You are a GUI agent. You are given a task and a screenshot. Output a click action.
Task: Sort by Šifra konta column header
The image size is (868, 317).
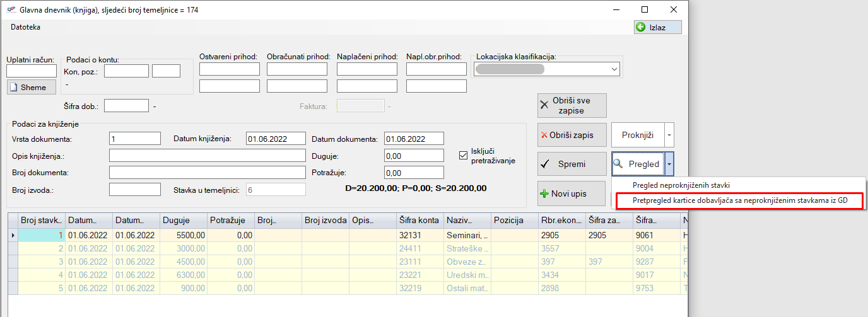click(419, 220)
